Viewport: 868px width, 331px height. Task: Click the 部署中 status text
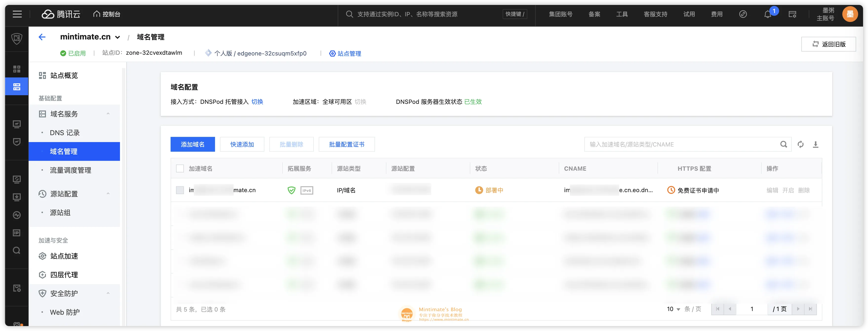494,190
